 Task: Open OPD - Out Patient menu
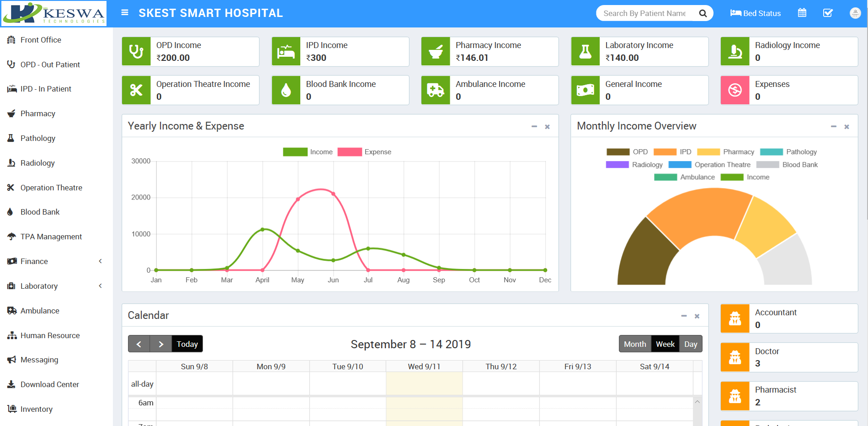[50, 65]
